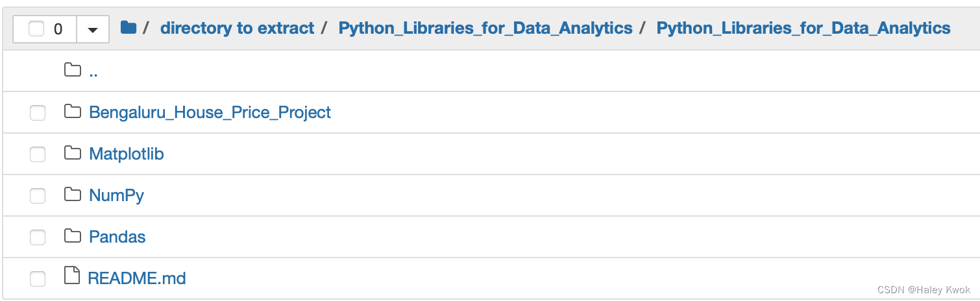Click the selected items count '0'
Image resolution: width=980 pixels, height=301 pixels.
(x=58, y=29)
